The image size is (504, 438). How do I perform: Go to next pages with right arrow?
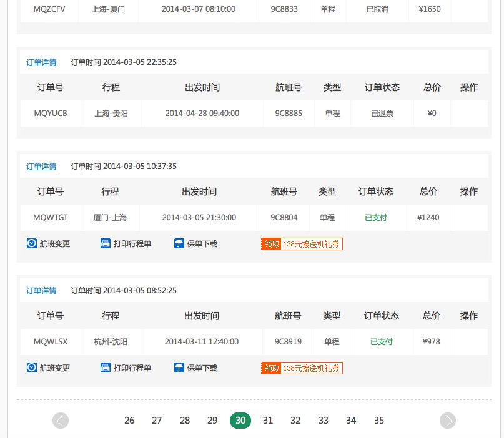448,421
